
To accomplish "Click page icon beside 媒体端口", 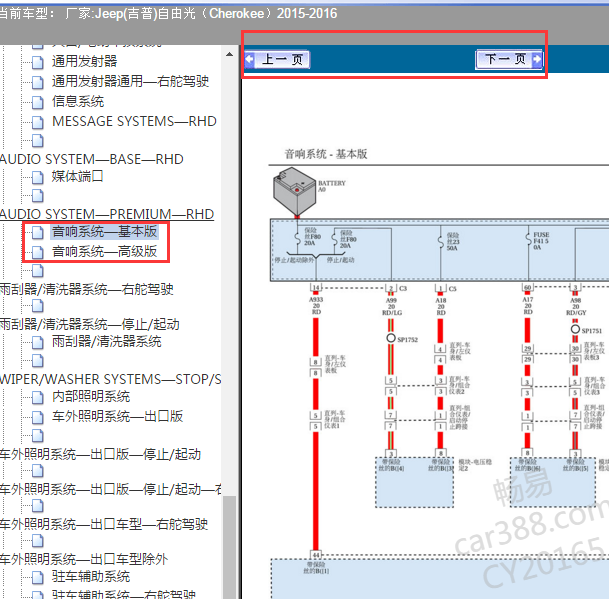I will click(38, 177).
